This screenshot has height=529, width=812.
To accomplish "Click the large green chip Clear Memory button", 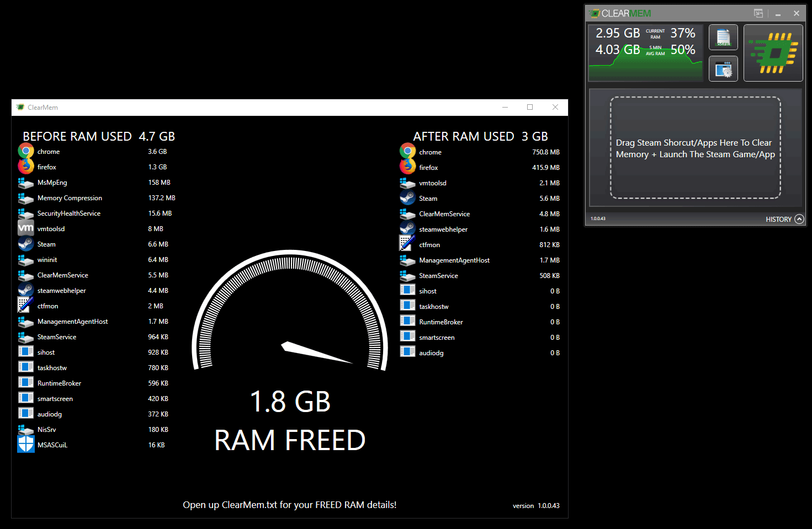I will click(773, 53).
